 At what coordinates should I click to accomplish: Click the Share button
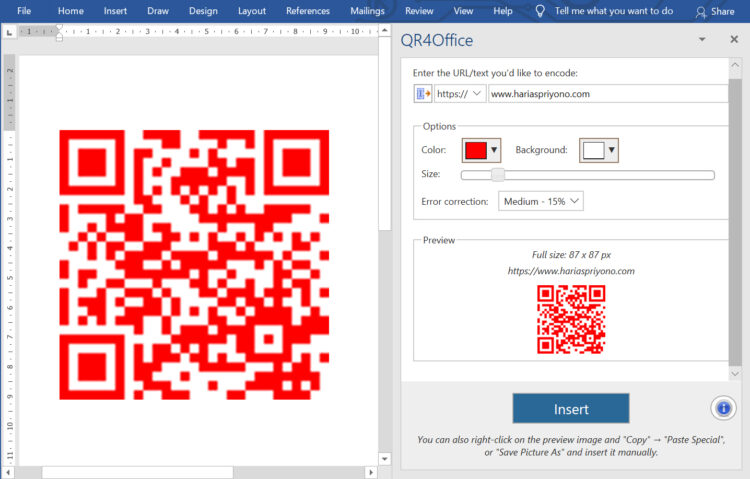[x=715, y=11]
